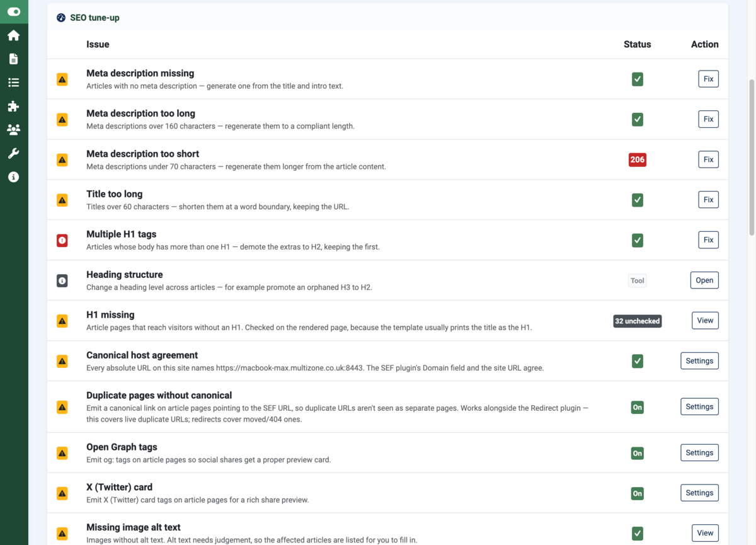Click the 'Meta description too short' title
Viewport: 756px width, 545px height.
click(x=142, y=154)
